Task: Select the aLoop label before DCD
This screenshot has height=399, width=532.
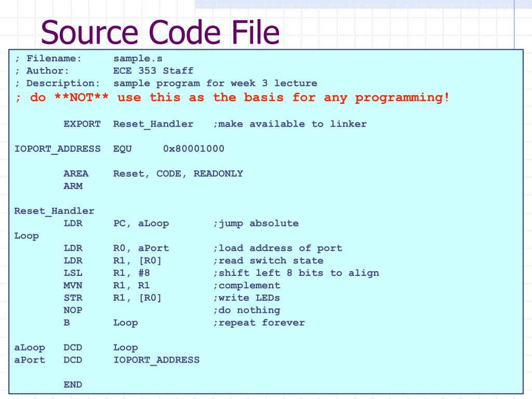Action: pos(30,348)
